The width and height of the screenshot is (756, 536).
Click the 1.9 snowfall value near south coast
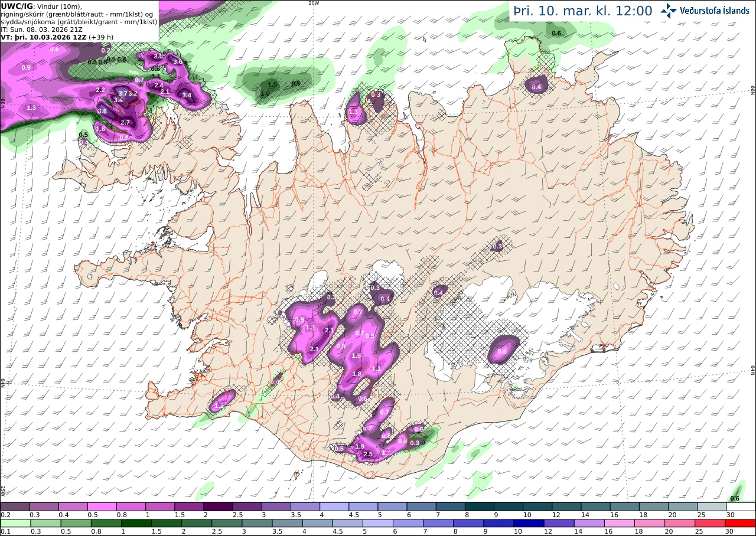click(360, 446)
